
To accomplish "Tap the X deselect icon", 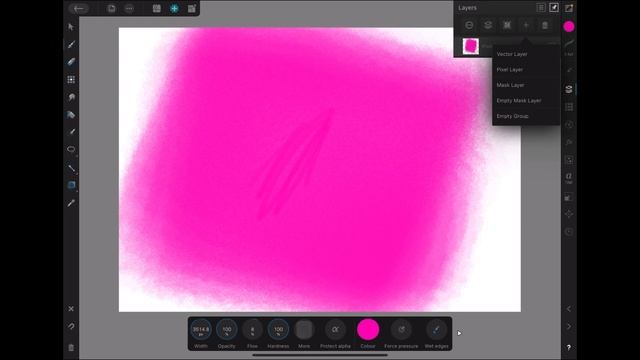I will 71,309.
